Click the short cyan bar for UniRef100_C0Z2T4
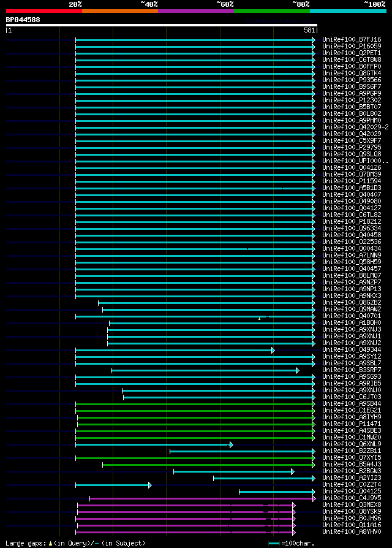 114,485
